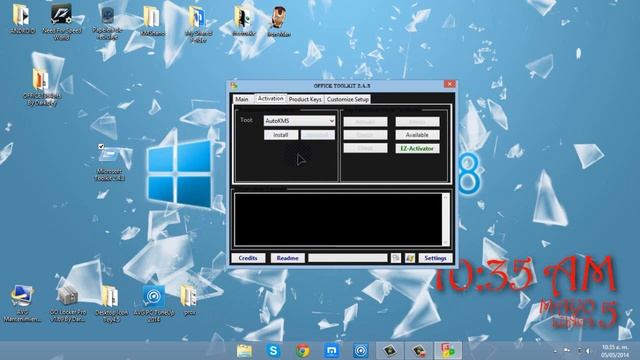Click the AVG PC TuneUp taskbar icon

tap(360, 351)
